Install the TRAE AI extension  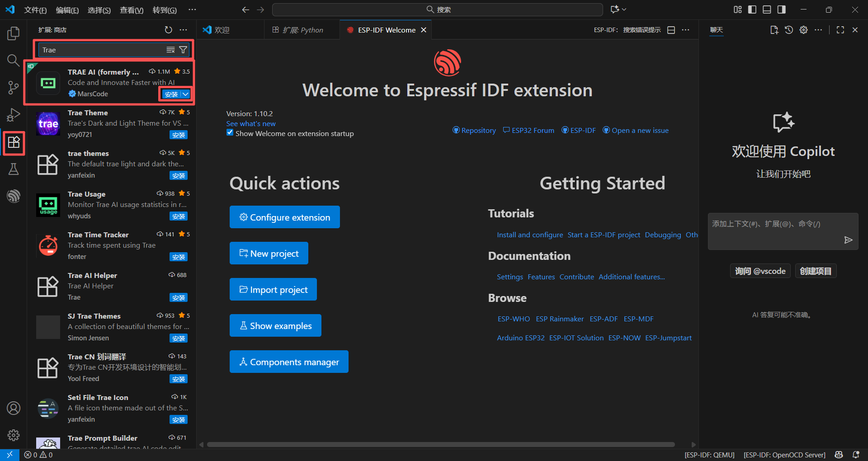coord(171,94)
